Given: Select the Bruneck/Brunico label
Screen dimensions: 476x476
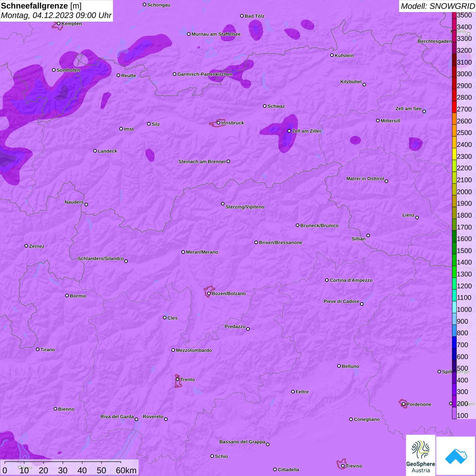Looking at the screenshot, I should pos(319,225).
